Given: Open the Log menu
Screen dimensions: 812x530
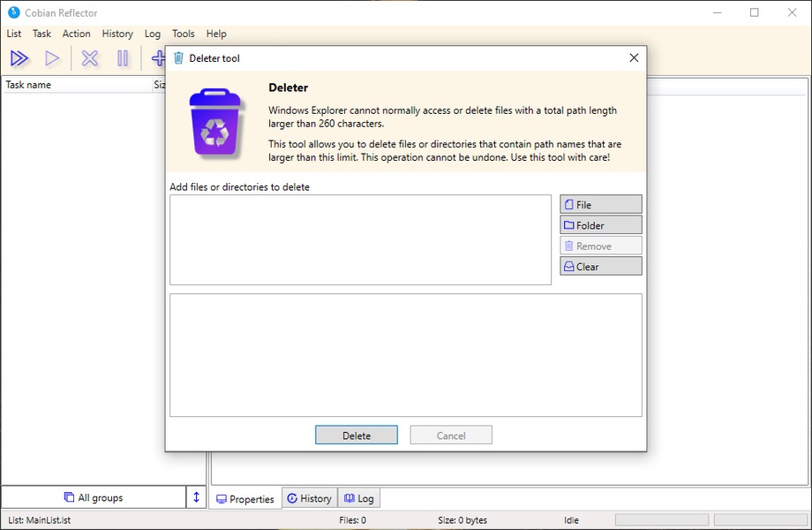Looking at the screenshot, I should pos(152,34).
